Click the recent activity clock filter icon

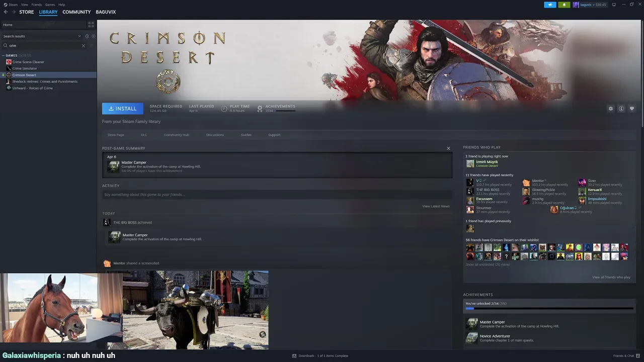click(87, 36)
